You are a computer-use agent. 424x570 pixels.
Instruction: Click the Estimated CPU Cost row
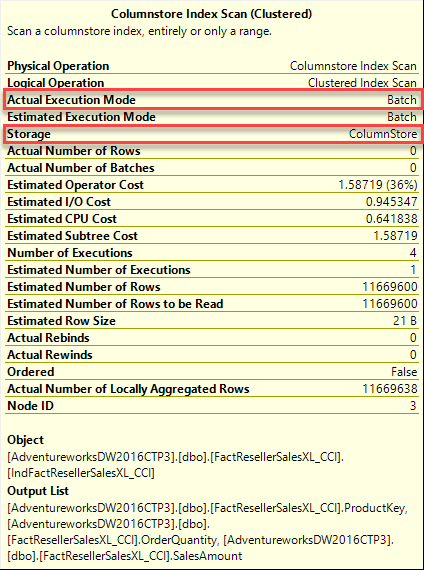pos(212,219)
